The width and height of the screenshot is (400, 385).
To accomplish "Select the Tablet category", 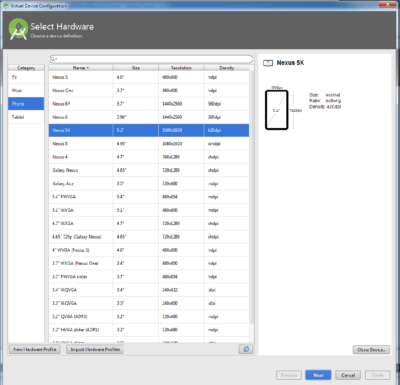I will click(x=26, y=117).
